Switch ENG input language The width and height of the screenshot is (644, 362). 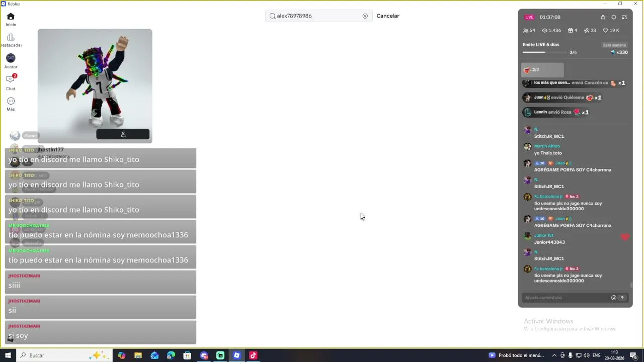(597, 355)
